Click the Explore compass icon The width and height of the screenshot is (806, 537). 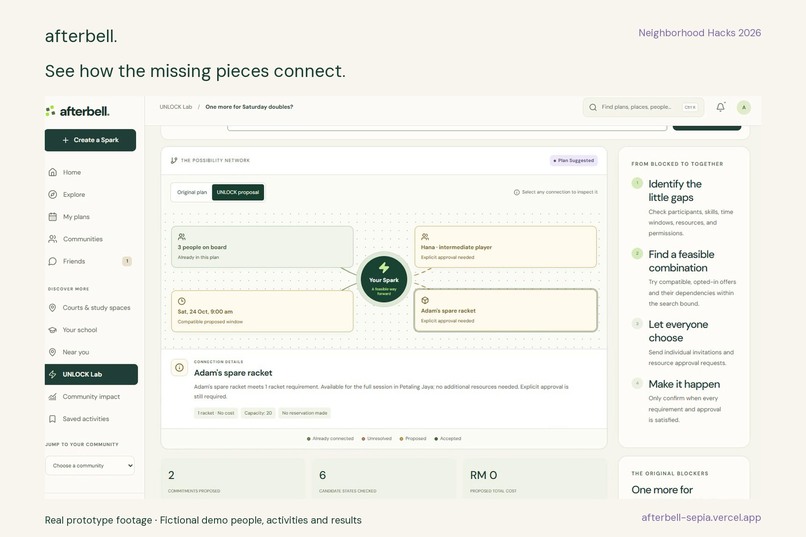pos(52,194)
